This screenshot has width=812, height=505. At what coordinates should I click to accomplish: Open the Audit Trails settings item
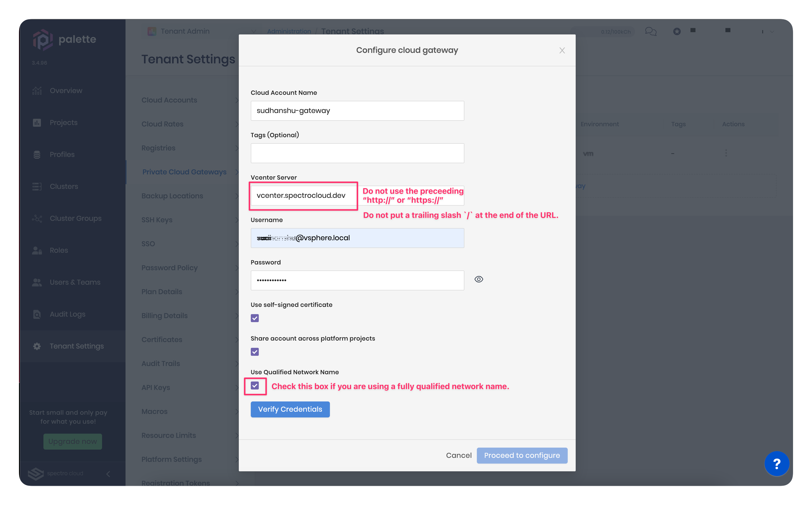[x=161, y=363]
